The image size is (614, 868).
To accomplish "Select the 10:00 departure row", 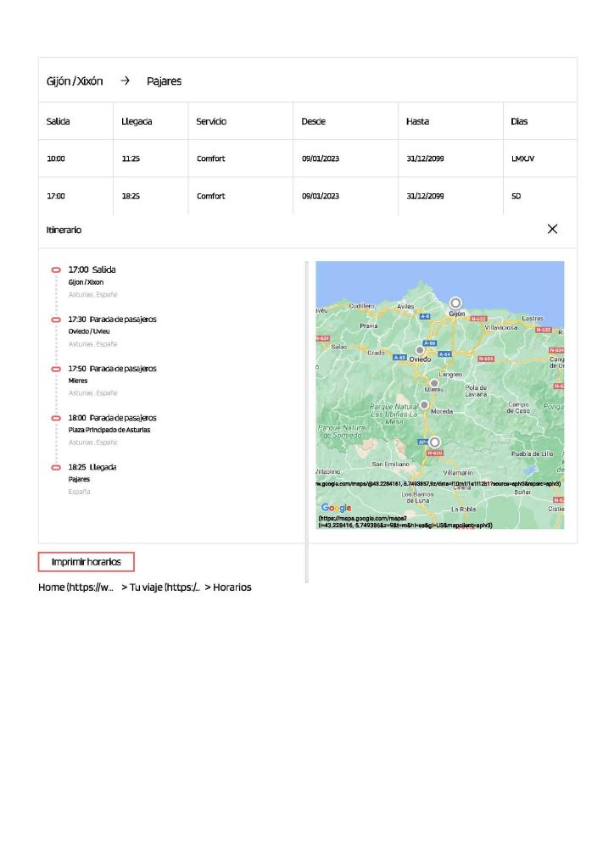I will pyautogui.click(x=307, y=159).
